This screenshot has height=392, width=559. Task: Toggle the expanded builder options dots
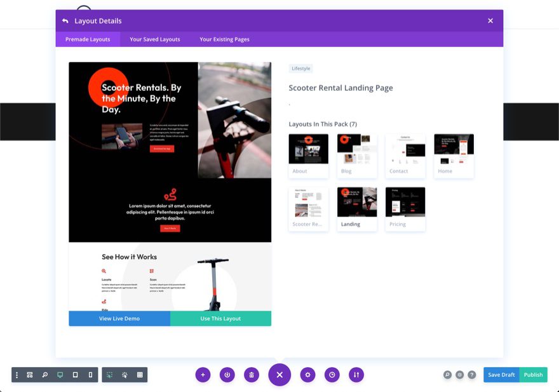point(17,375)
